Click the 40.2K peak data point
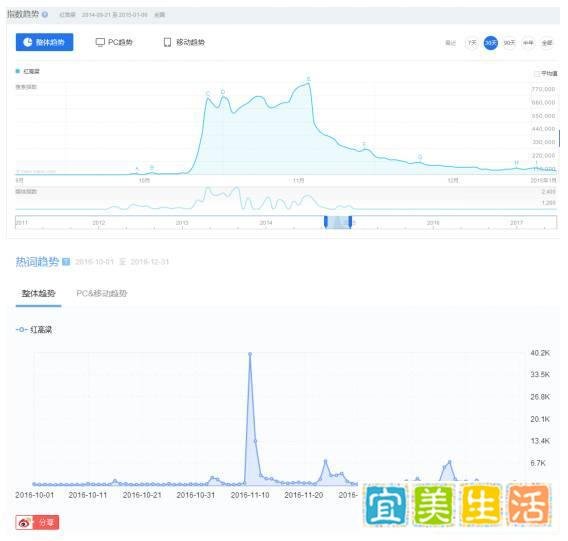 pyautogui.click(x=250, y=354)
